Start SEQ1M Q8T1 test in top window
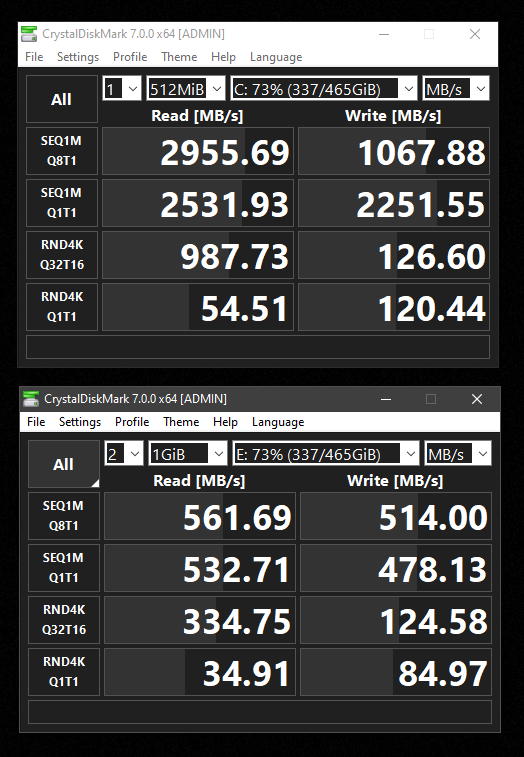Viewport: 524px width, 757px height. [62, 151]
